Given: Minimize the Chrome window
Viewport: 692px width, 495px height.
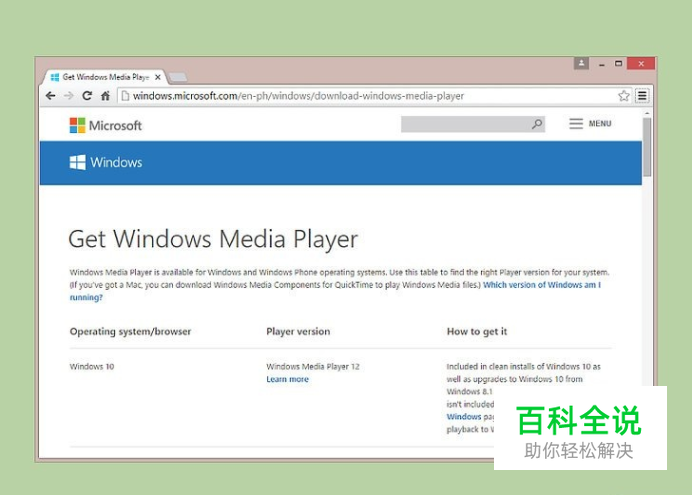Looking at the screenshot, I should (602, 64).
